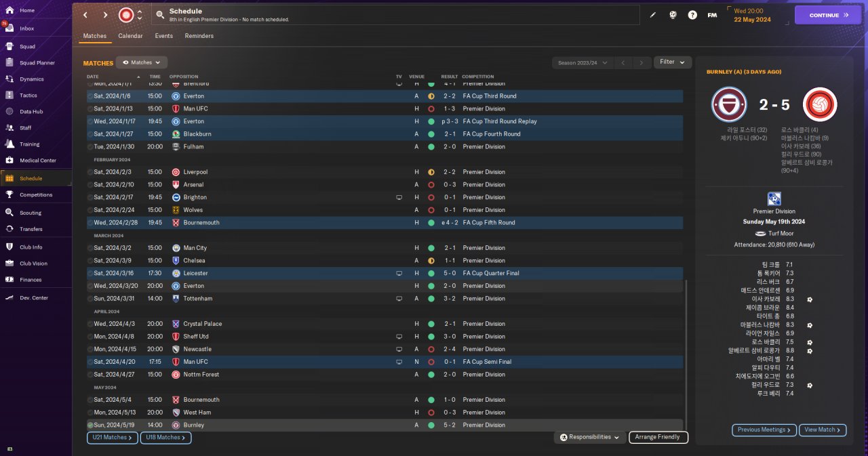Open the Training sidebar icon
Viewport: 868px width, 456px height.
9,144
